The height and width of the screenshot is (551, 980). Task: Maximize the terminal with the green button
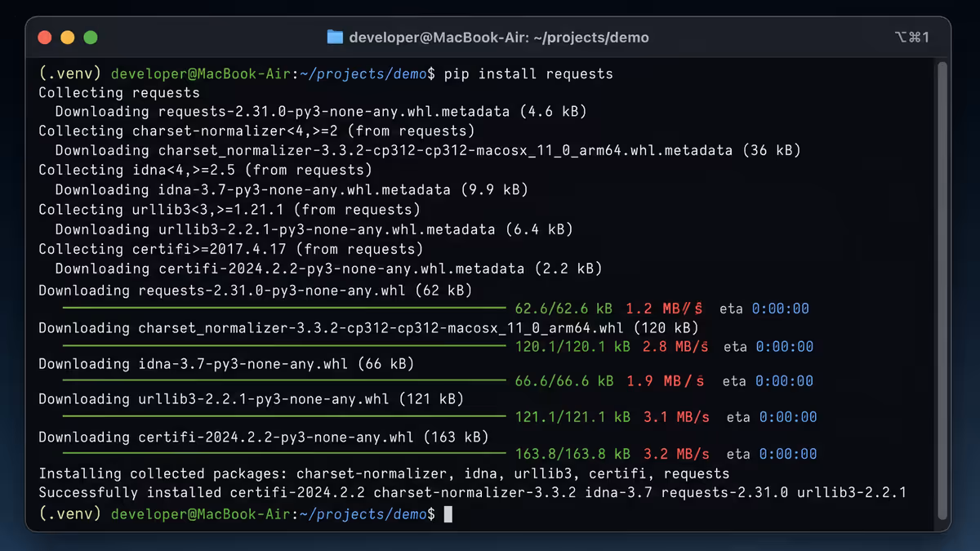click(x=91, y=37)
